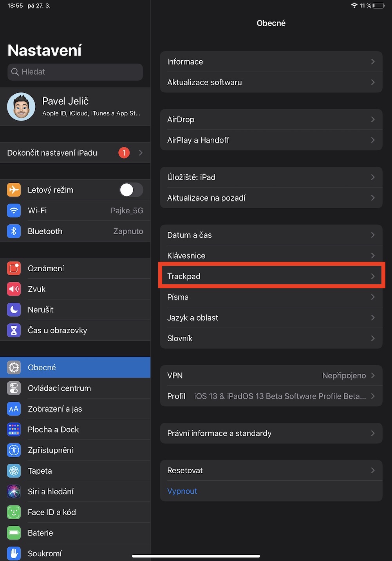
Task: Expand the Trackpad row chevron
Action: (373, 276)
